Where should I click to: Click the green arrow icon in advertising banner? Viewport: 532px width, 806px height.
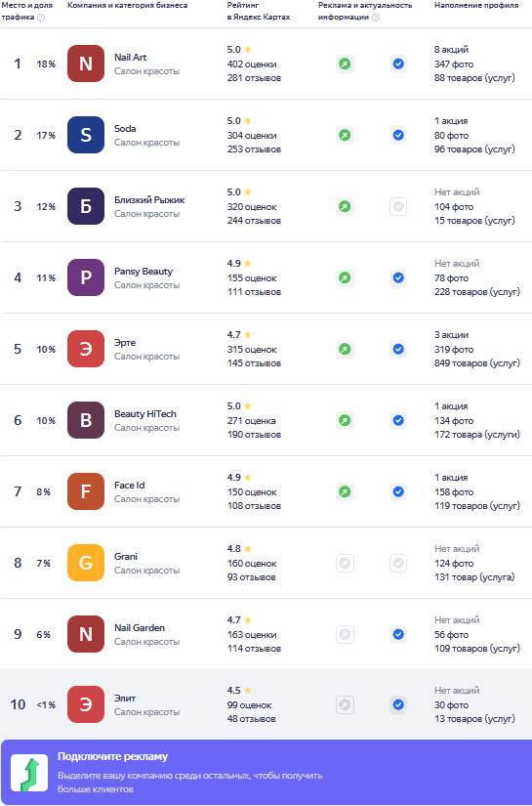29,773
